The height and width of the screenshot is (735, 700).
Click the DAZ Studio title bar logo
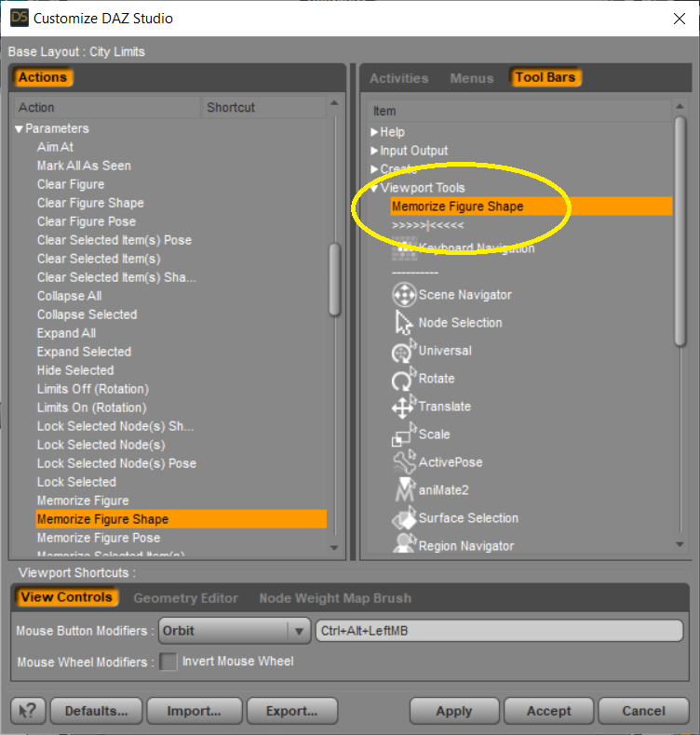click(x=20, y=18)
